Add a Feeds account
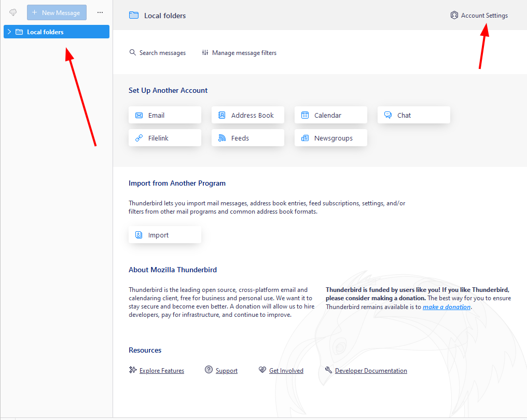The image size is (527, 420). (247, 138)
